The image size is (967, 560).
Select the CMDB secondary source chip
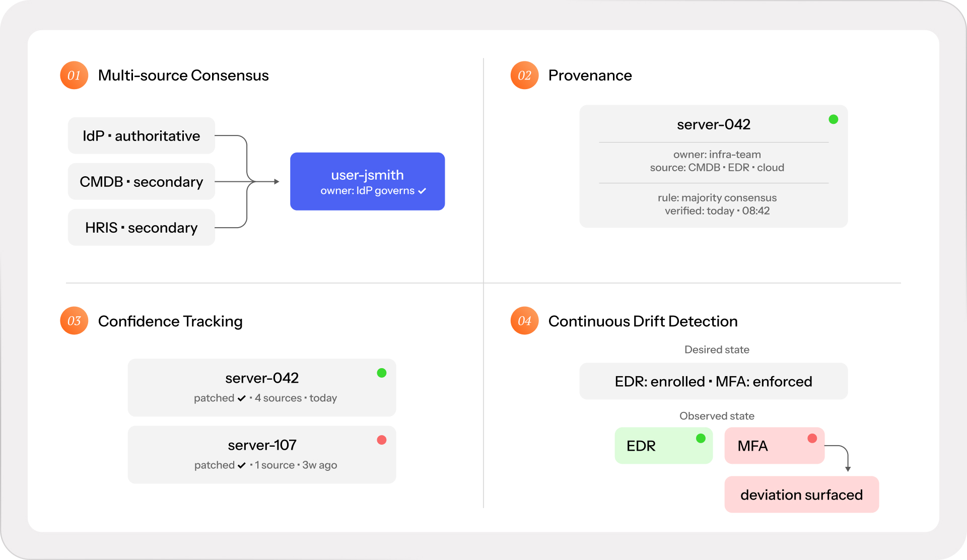pyautogui.click(x=142, y=181)
